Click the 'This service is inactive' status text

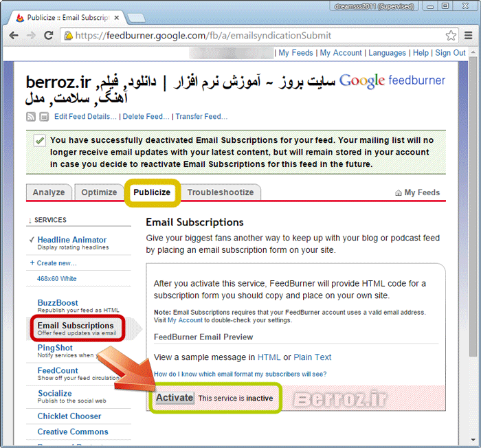pyautogui.click(x=236, y=399)
